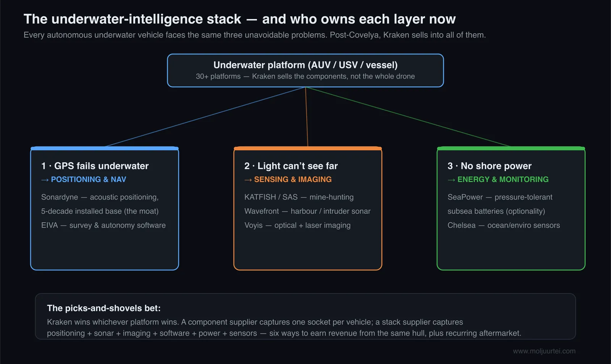Click "SeaPower — pressure-tolerant" line
Viewport: 611px width, 364px height.
[x=500, y=197]
